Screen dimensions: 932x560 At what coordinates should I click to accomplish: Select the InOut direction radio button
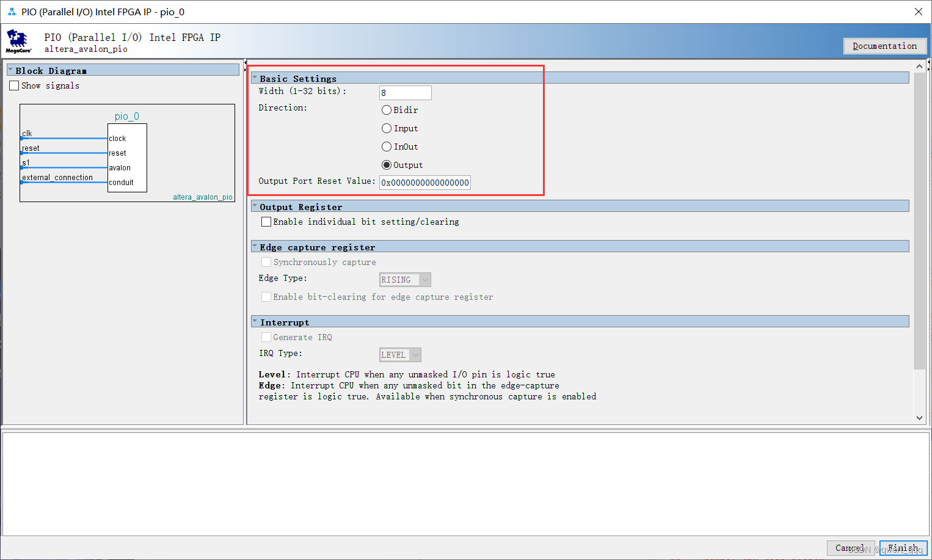point(387,147)
